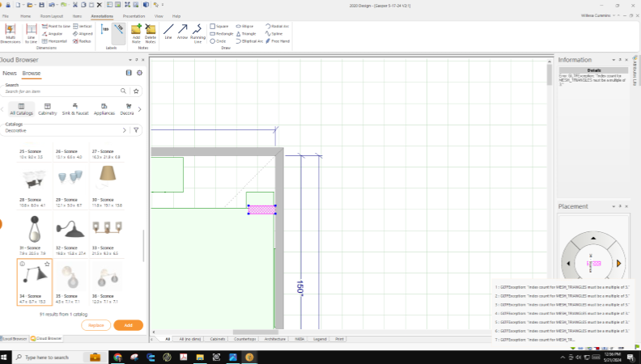This screenshot has width=641, height=364.
Task: Open Cloud Browser settings gear
Action: click(x=140, y=73)
